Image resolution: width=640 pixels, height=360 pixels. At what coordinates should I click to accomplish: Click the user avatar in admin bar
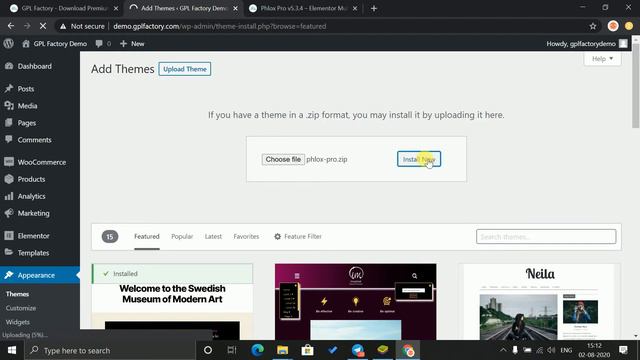[623, 43]
